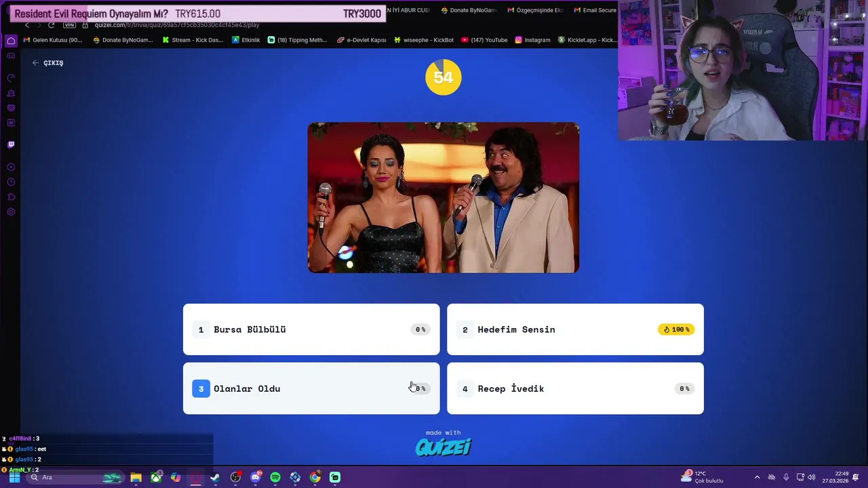Viewport: 868px width, 488px height.
Task: Open Opera GX from taskbar
Action: (195, 477)
